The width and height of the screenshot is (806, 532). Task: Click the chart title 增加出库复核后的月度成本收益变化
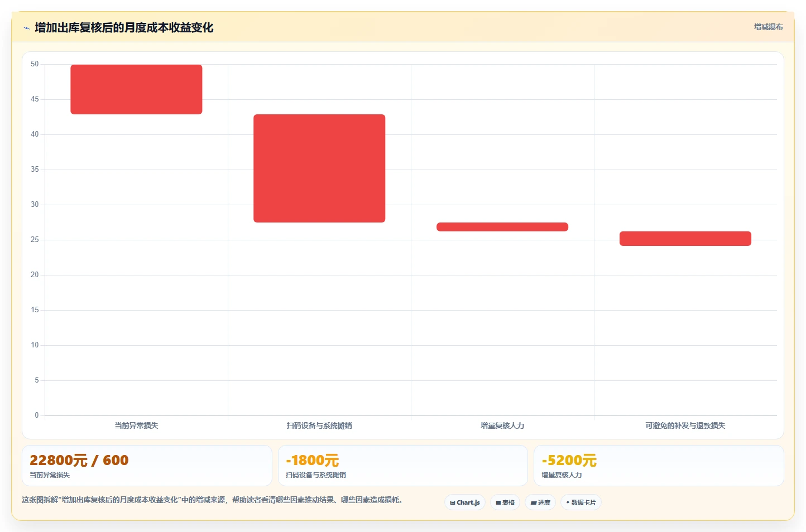click(x=124, y=28)
